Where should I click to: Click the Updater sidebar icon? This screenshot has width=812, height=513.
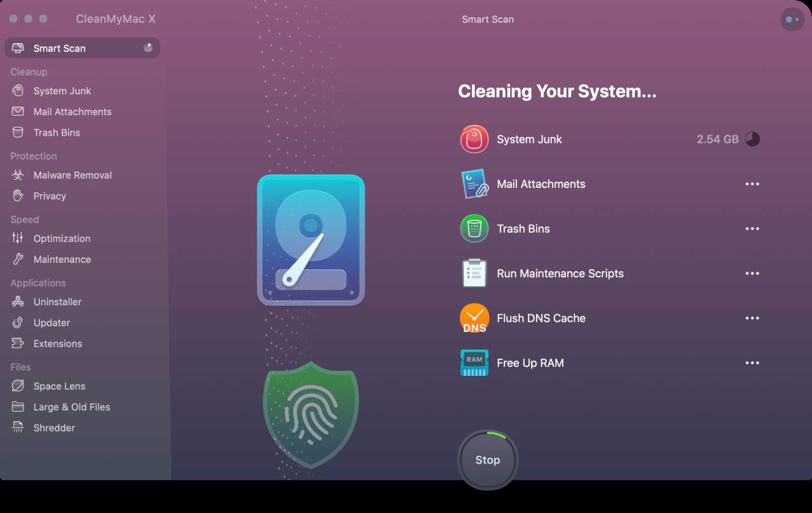point(18,323)
